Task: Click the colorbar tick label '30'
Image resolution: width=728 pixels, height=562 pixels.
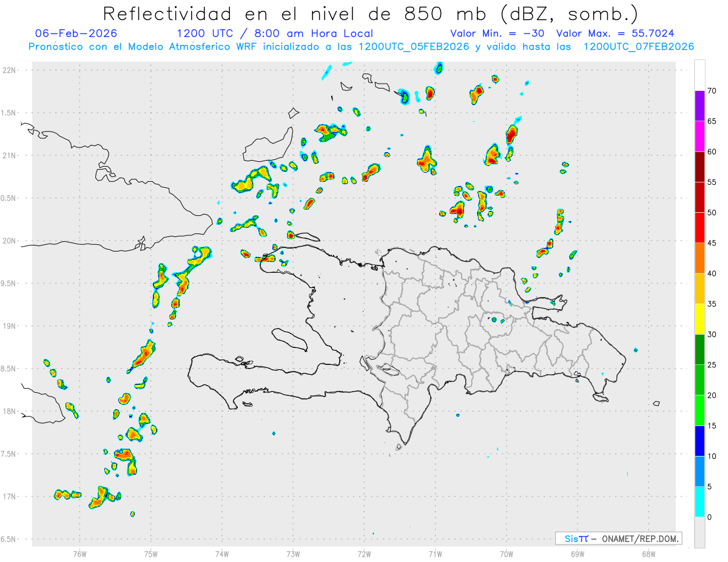Action: coord(712,335)
